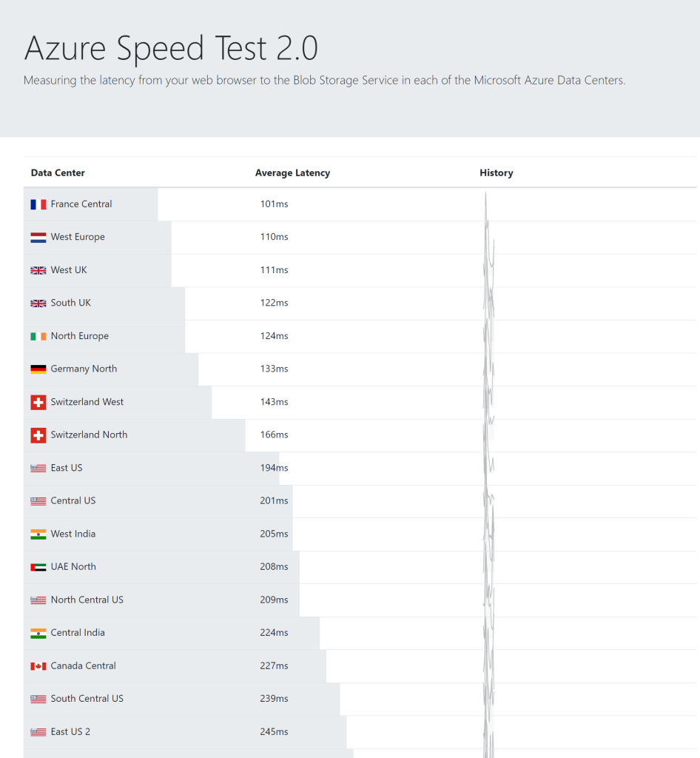The height and width of the screenshot is (758, 700).
Task: Click the History column header
Action: [x=496, y=172]
